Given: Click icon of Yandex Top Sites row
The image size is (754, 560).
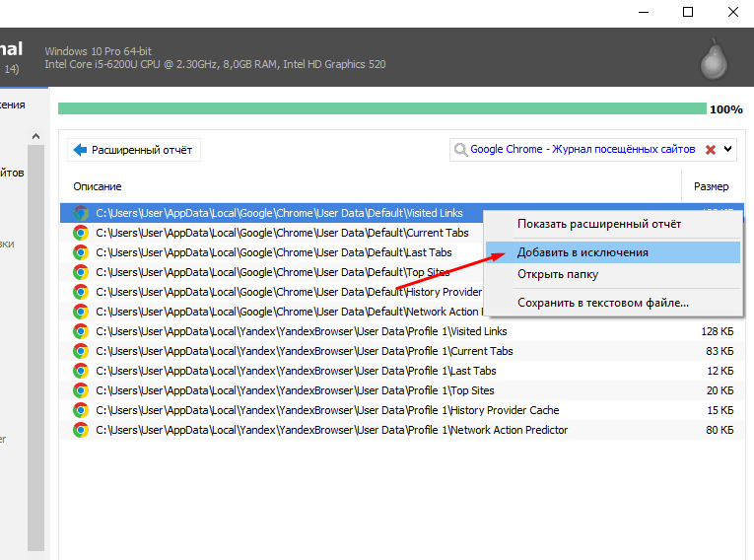Looking at the screenshot, I should tap(81, 390).
